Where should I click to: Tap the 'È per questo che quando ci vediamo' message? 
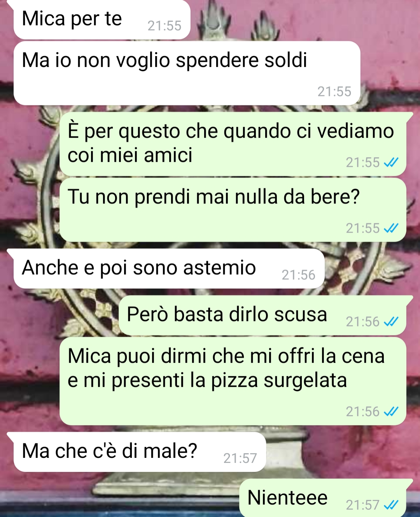pyautogui.click(x=233, y=144)
